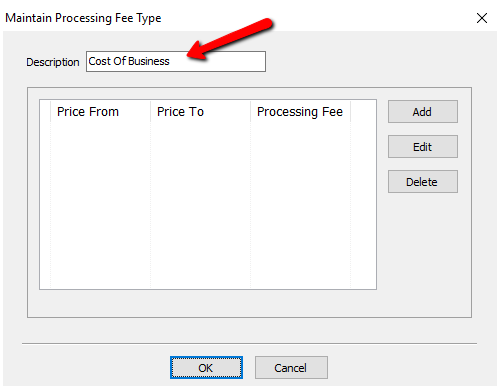Click divider between Price From and Price To

[x=150, y=112]
